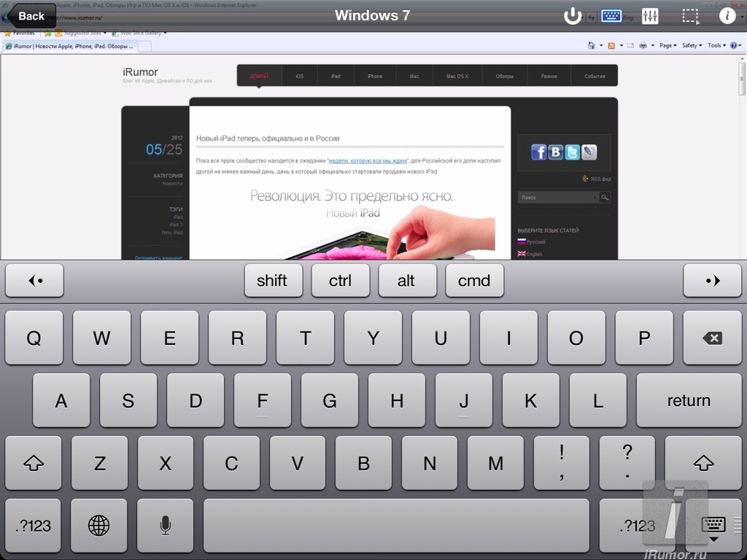Open the sliders settings icon

pos(650,16)
